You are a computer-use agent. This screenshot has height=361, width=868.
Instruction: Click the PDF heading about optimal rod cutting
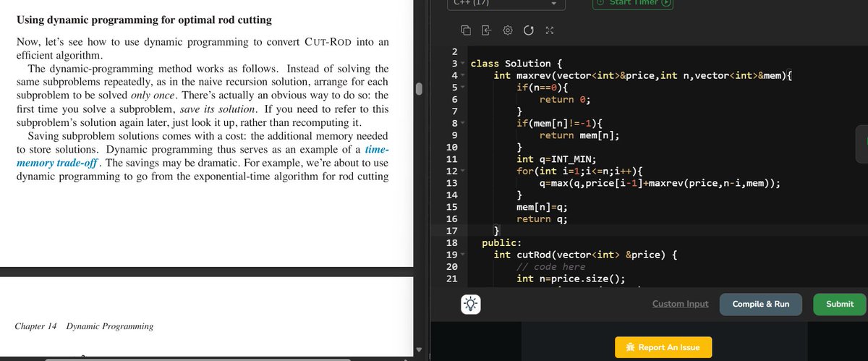144,20
